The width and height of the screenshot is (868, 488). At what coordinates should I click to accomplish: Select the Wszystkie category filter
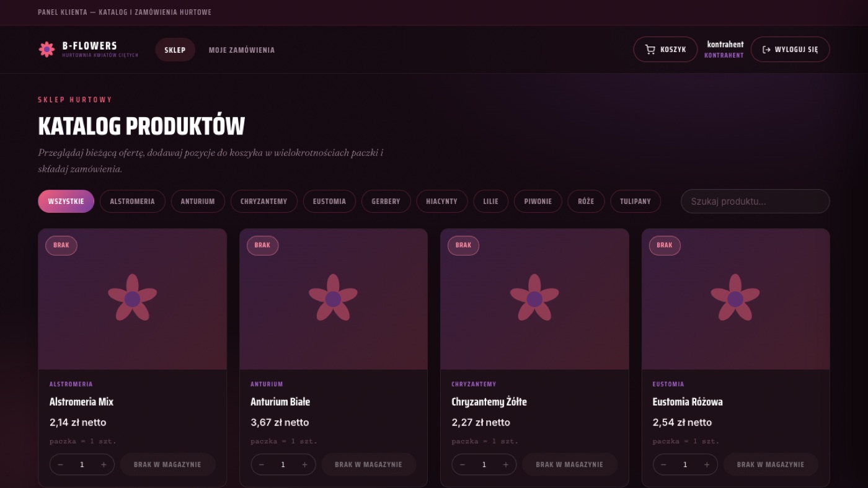pyautogui.click(x=66, y=202)
